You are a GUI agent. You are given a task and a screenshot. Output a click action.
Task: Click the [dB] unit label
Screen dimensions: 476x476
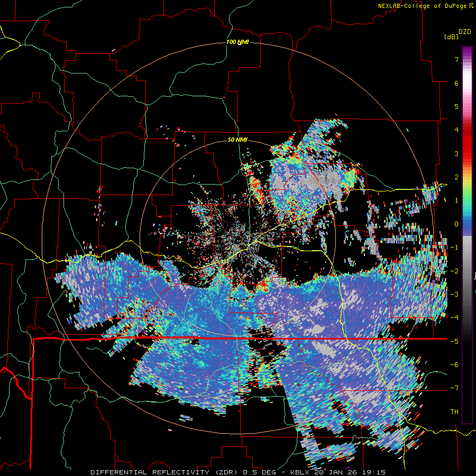tap(451, 36)
